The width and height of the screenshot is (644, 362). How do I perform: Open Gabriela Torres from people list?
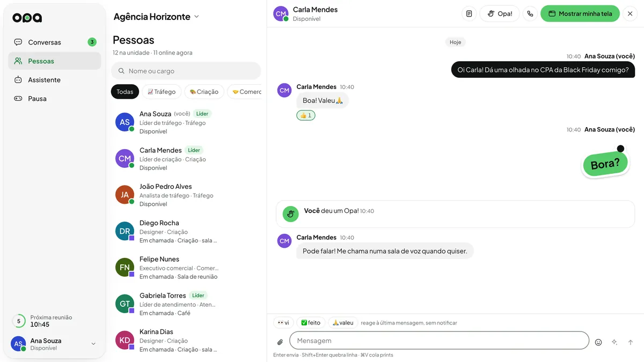[x=186, y=304]
